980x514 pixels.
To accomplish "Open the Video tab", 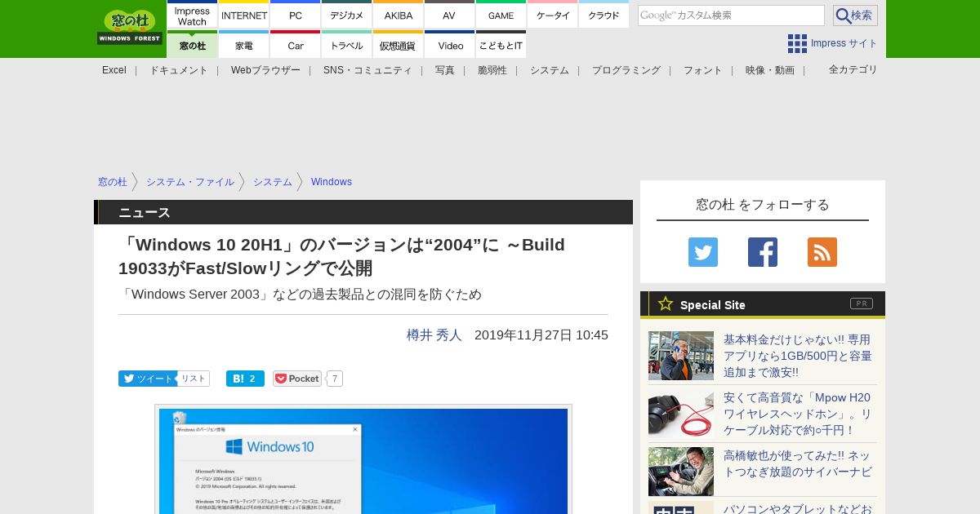I will 449,45.
